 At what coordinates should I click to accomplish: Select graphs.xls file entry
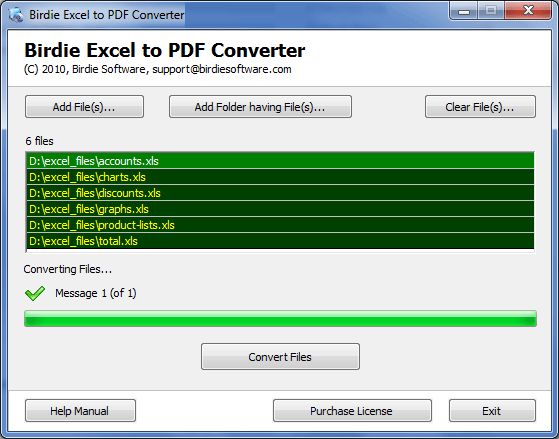pos(280,209)
